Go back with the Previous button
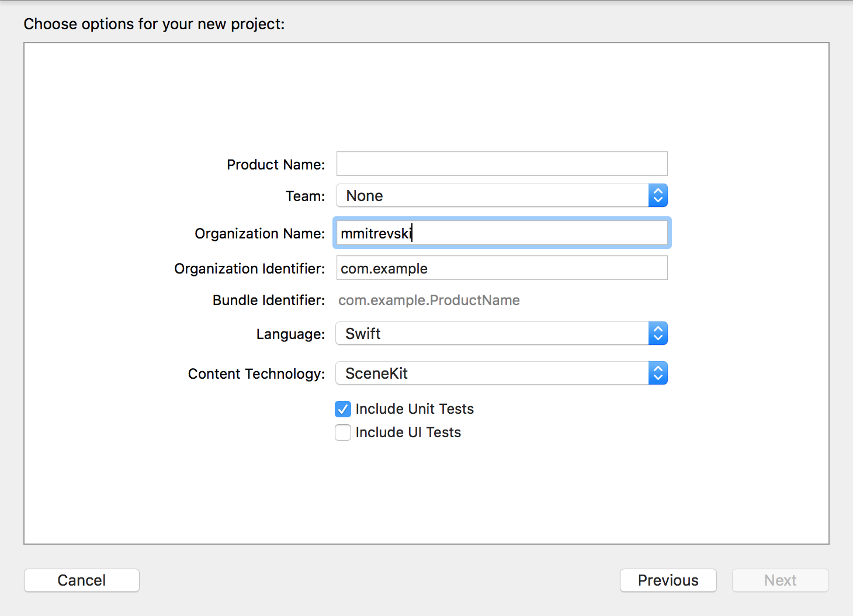This screenshot has height=616, width=853. tap(668, 580)
